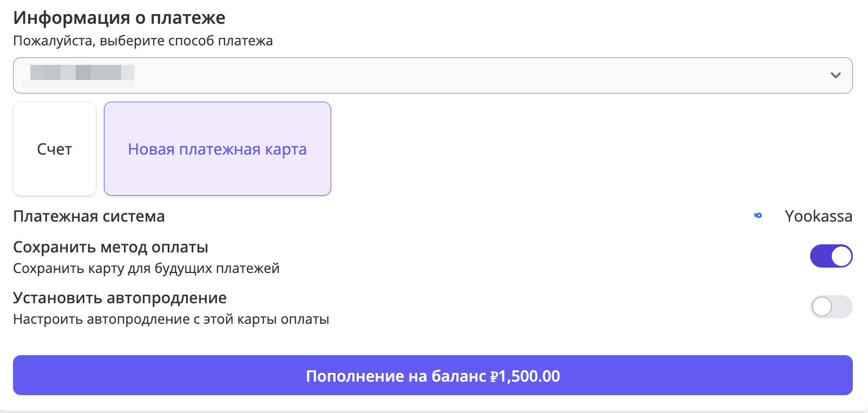Click the chevron arrow in payment selector
This screenshot has height=413, width=868.
836,76
